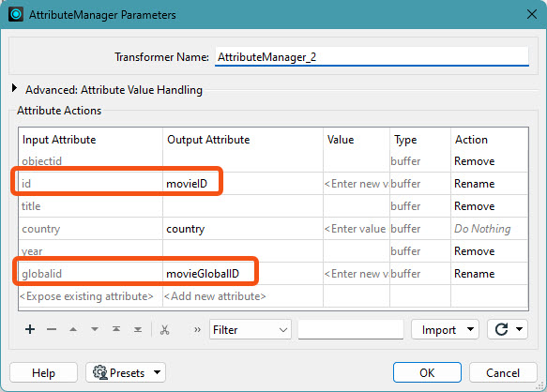Click the filter search text box

351,329
